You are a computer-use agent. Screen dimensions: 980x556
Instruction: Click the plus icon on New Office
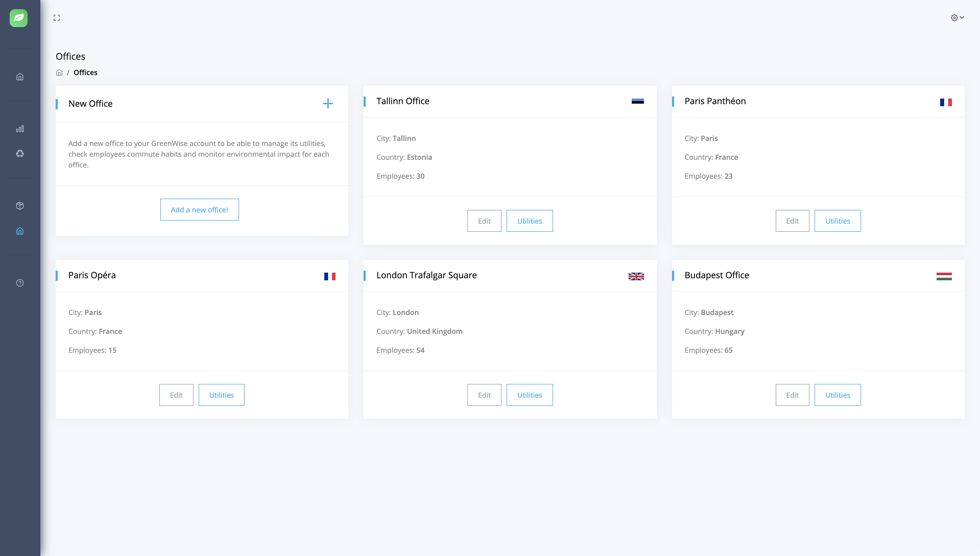(x=328, y=103)
